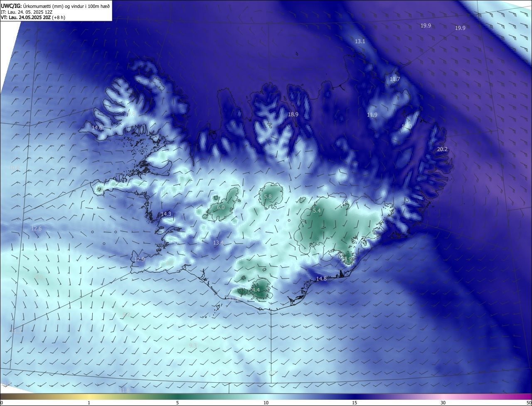Click the UWC/IG Úrkomumætti title line
Image resolution: width=532 pixels, height=406 pixels.
coord(55,6)
